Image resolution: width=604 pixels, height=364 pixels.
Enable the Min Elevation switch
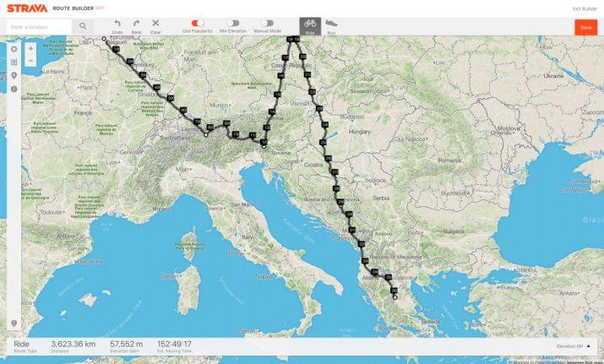[233, 23]
